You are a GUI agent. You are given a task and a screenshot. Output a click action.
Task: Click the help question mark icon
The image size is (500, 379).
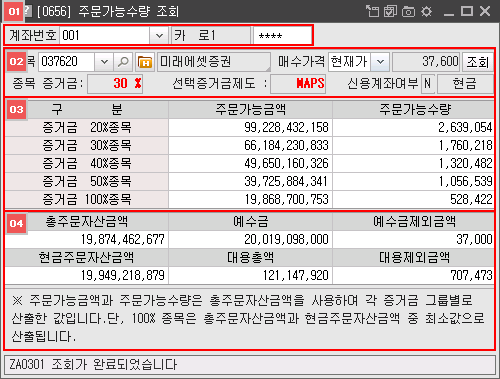pos(28,11)
